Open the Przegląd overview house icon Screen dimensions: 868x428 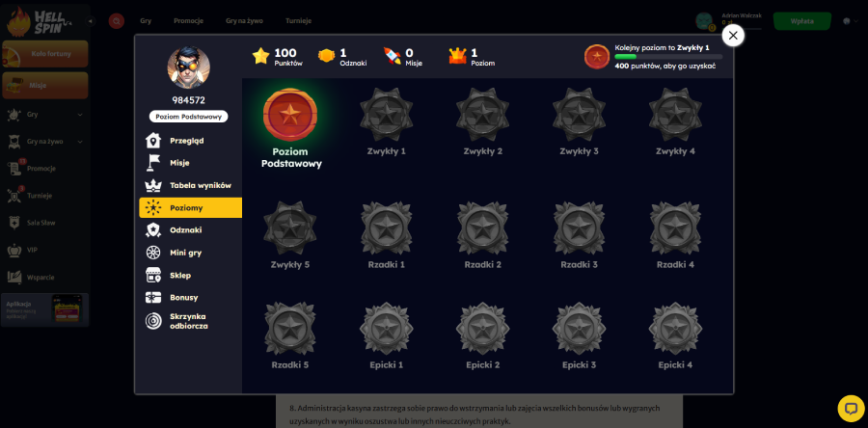click(x=153, y=141)
